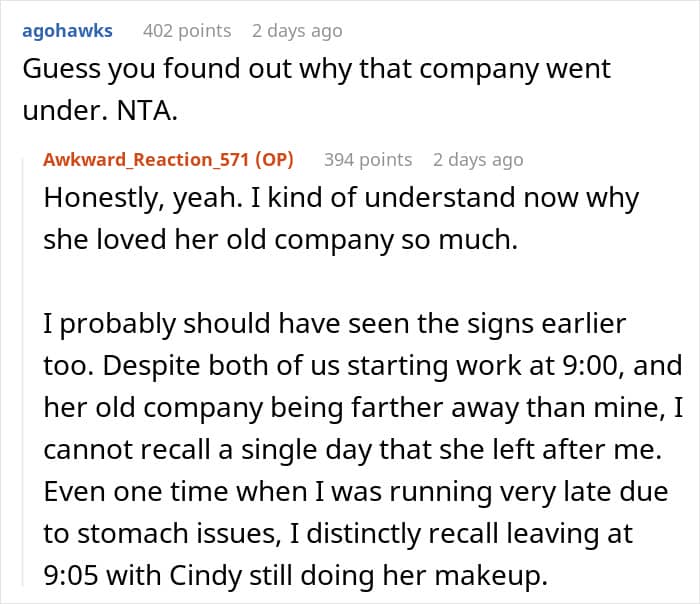Image resolution: width=700 pixels, height=604 pixels.
Task: Click the 402 points score
Action: [x=187, y=30]
